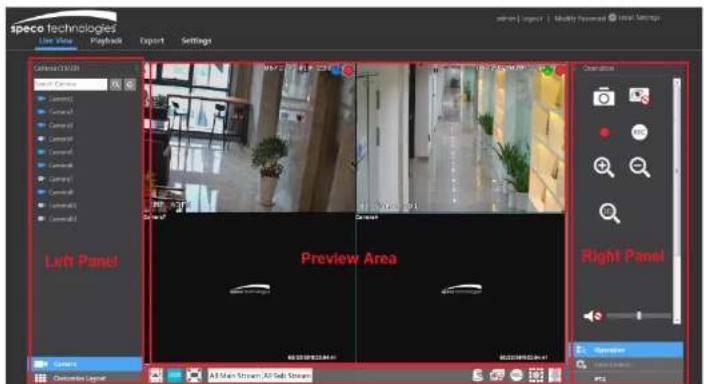Open the Settings tab
This screenshot has width=704, height=384.
coord(196,41)
